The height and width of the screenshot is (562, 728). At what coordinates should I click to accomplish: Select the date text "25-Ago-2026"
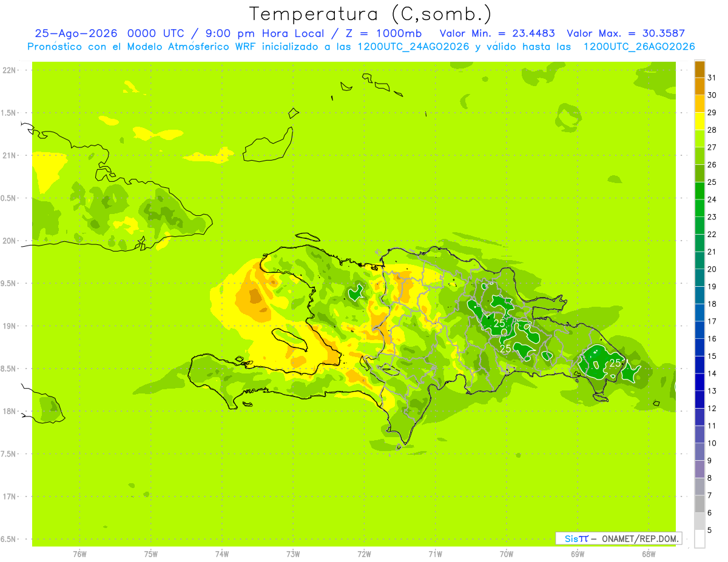(76, 33)
